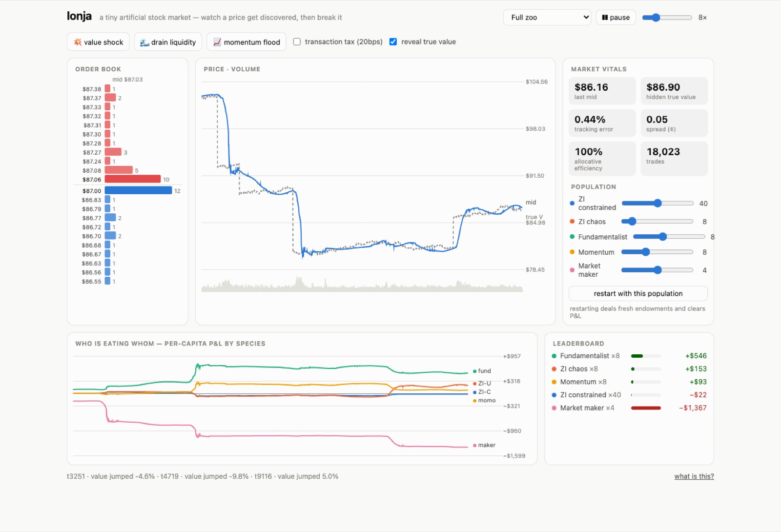Click the $86.77 bid row
Viewport: 781px width, 532px height.
point(102,218)
